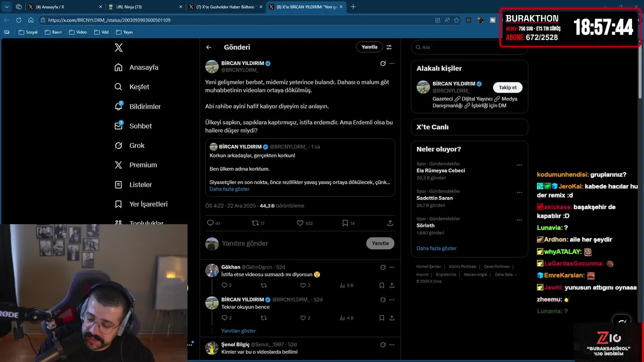This screenshot has height=362, width=644.
Task: Open Grok in sidebar
Action: 129,146
